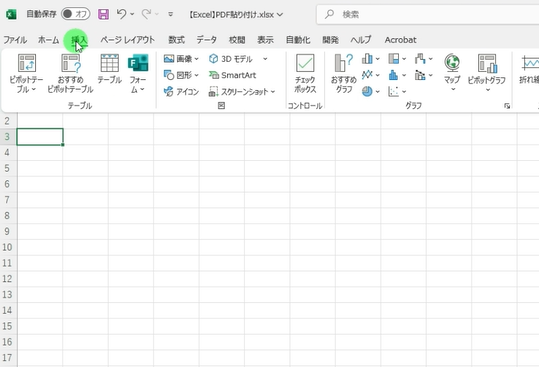Open the redo history dropdown arrow

point(157,14)
